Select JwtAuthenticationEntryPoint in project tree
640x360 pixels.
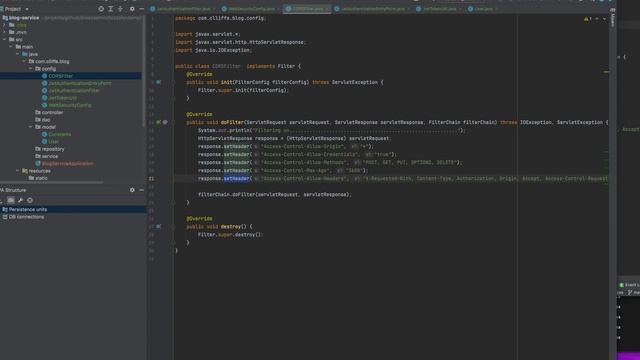click(x=80, y=83)
